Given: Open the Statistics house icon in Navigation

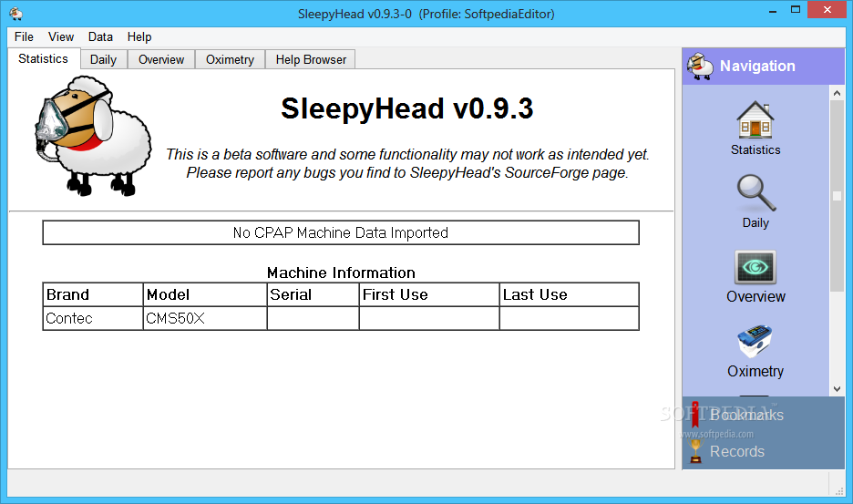Looking at the screenshot, I should tap(755, 119).
